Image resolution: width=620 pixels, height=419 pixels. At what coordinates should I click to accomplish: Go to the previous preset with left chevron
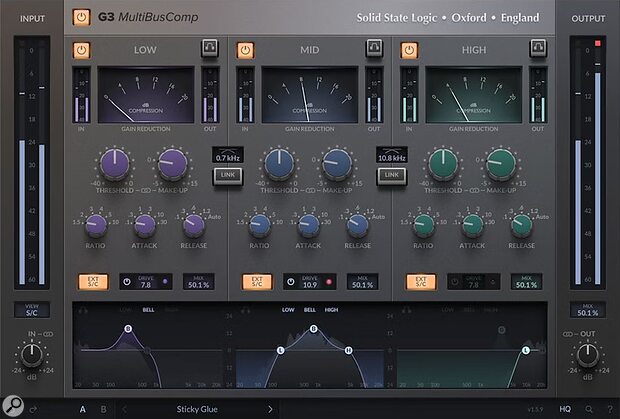coord(124,409)
